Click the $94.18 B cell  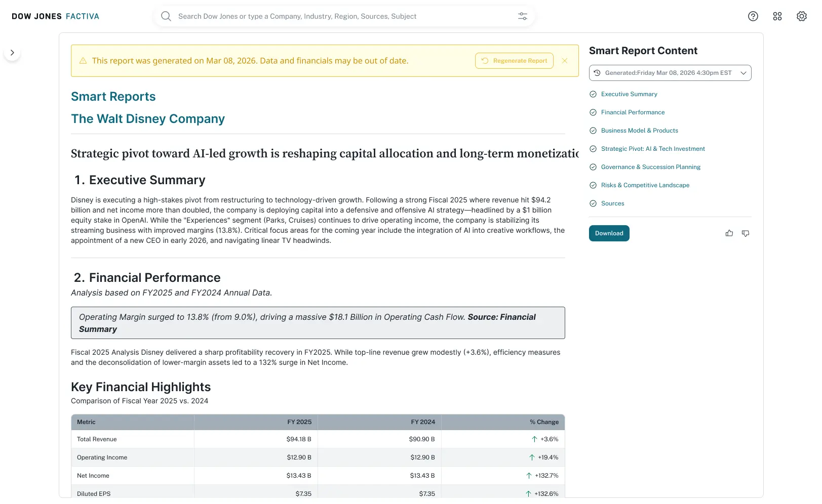point(299,439)
